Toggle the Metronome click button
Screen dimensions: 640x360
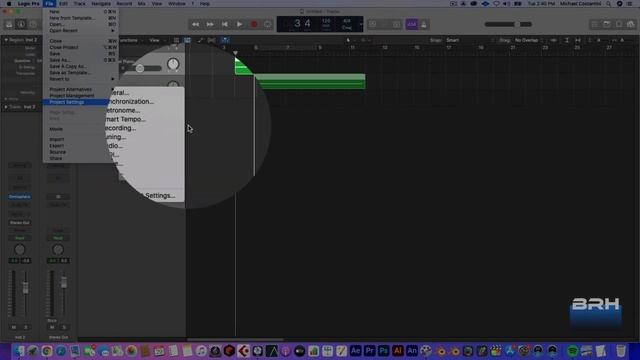[424, 24]
